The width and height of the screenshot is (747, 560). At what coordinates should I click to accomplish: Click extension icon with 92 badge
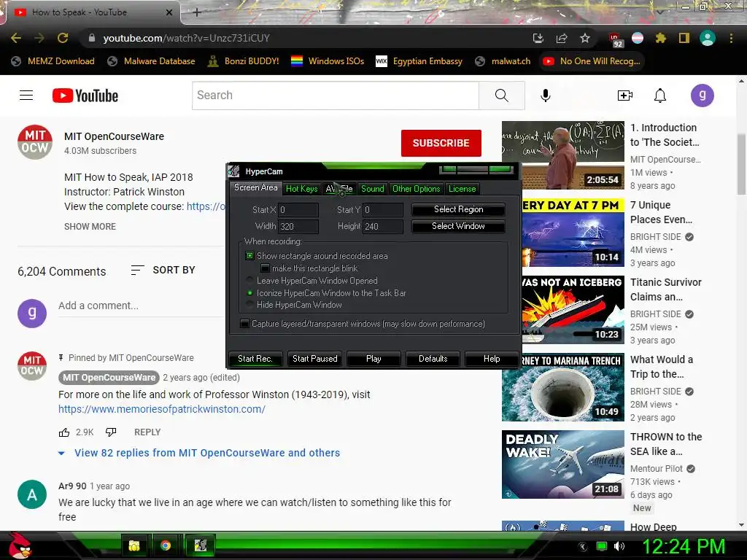click(614, 39)
